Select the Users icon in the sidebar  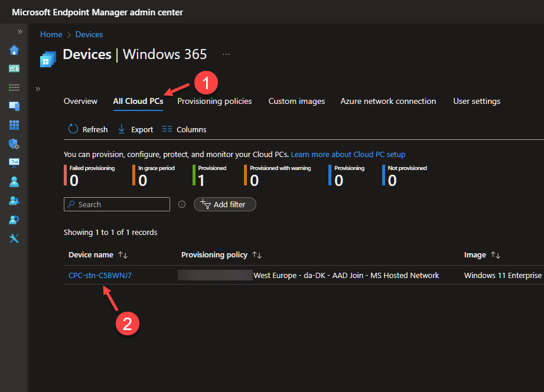click(14, 182)
